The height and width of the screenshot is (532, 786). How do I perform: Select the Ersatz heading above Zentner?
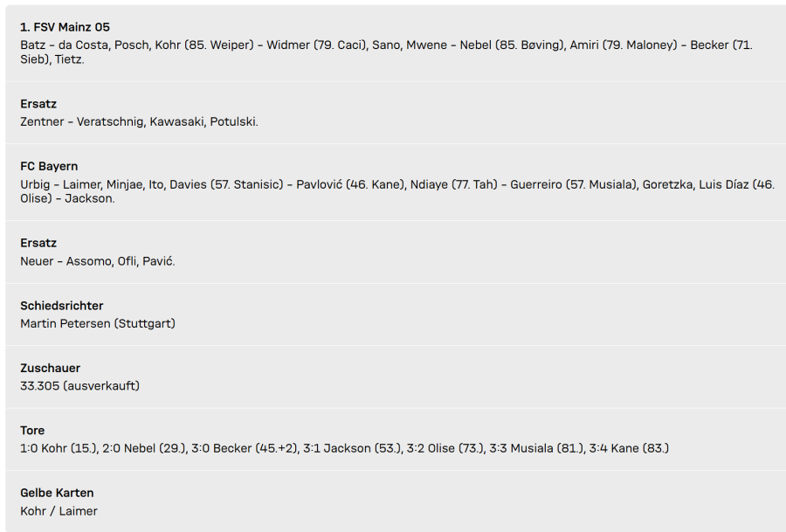click(38, 104)
